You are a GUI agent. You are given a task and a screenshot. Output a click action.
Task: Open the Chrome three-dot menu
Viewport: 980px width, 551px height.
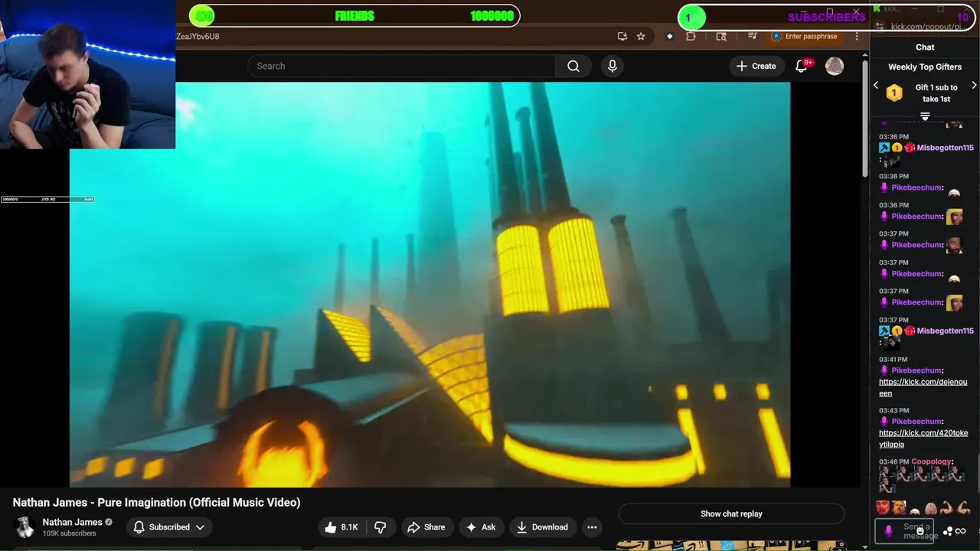[857, 36]
